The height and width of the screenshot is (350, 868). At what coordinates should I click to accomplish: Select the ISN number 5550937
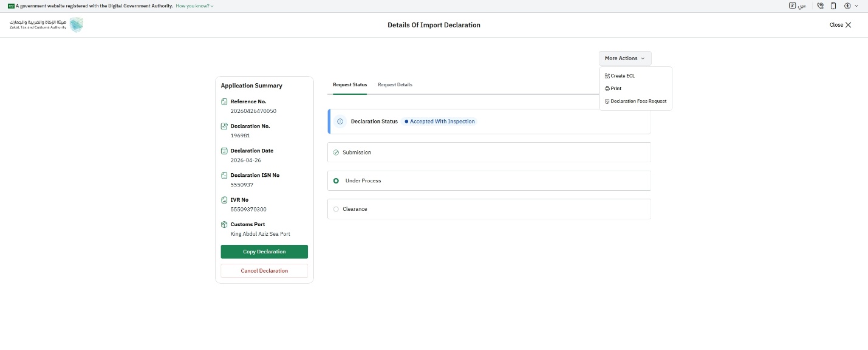(x=242, y=185)
